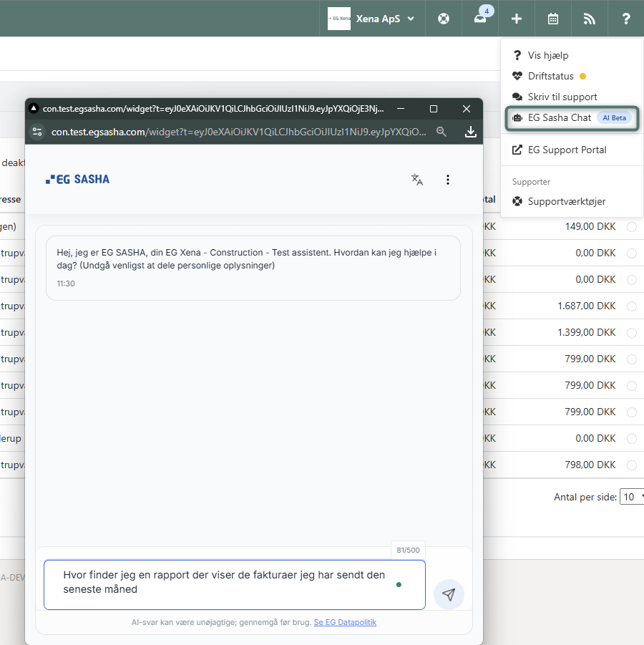Viewport: 644px width, 645px height.
Task: Select Vis hjælp menu item
Action: (x=548, y=55)
